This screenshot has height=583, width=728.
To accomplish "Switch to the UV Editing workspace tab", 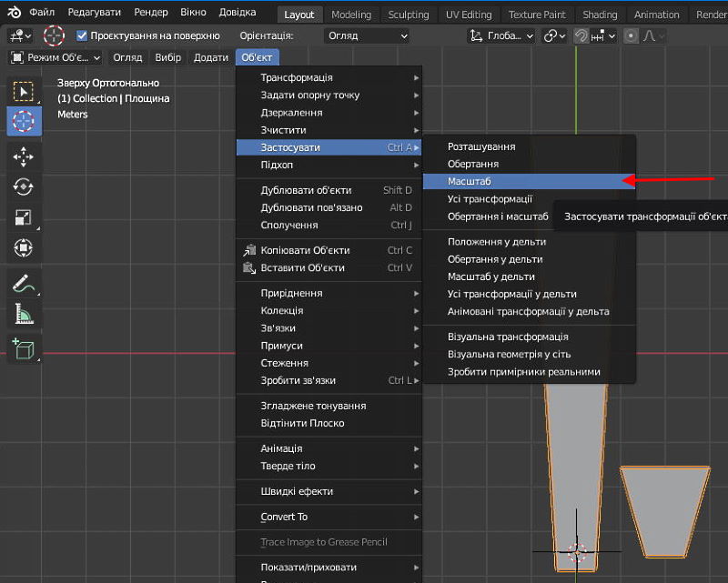I will pos(469,15).
